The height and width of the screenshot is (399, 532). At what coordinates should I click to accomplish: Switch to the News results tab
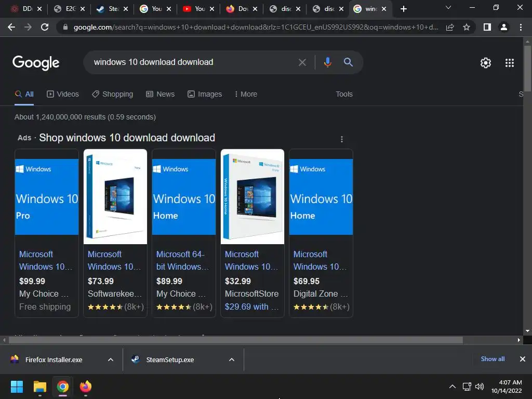click(x=161, y=94)
